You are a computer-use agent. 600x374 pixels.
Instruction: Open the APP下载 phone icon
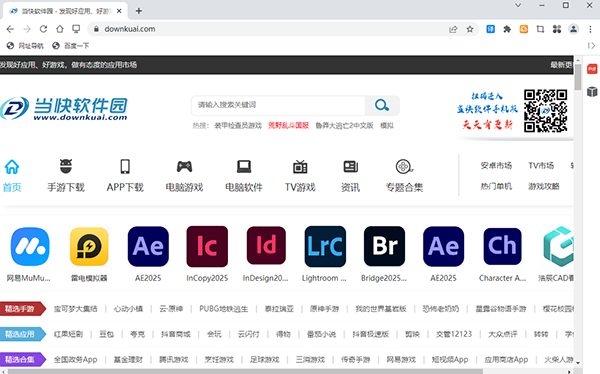125,167
